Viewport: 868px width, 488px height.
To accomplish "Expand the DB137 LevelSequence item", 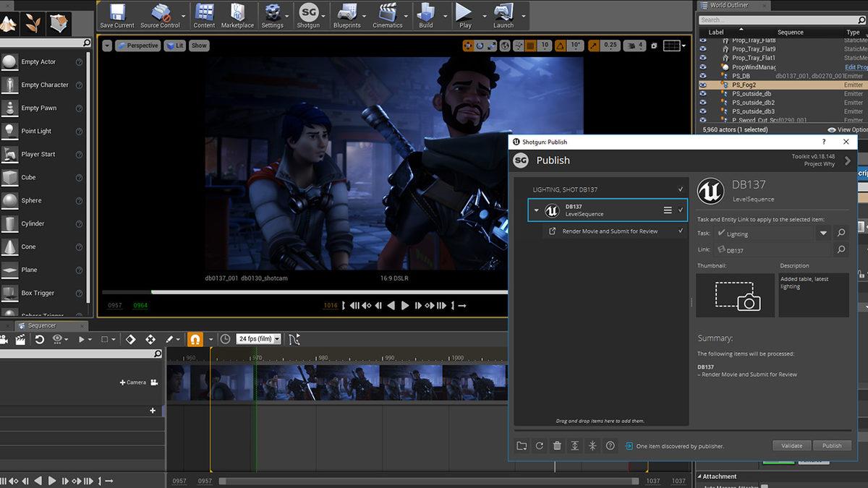I will click(x=535, y=210).
